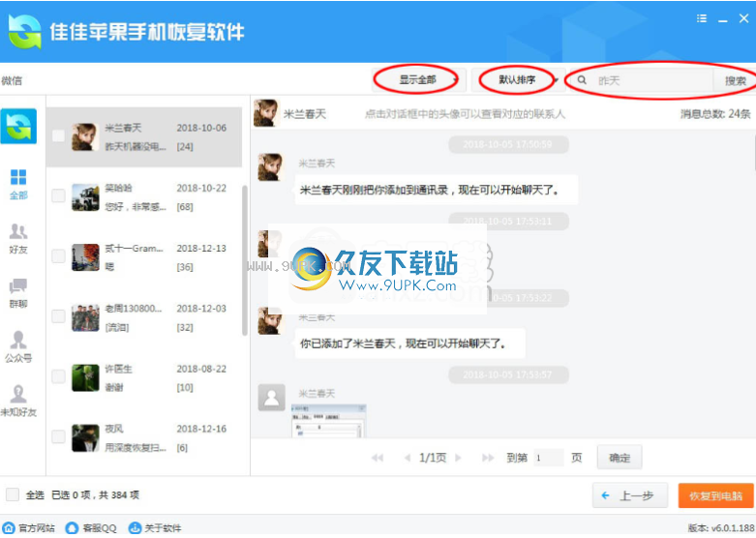Open the image thumbnail in the chat
The width and height of the screenshot is (756, 538).
tap(329, 421)
